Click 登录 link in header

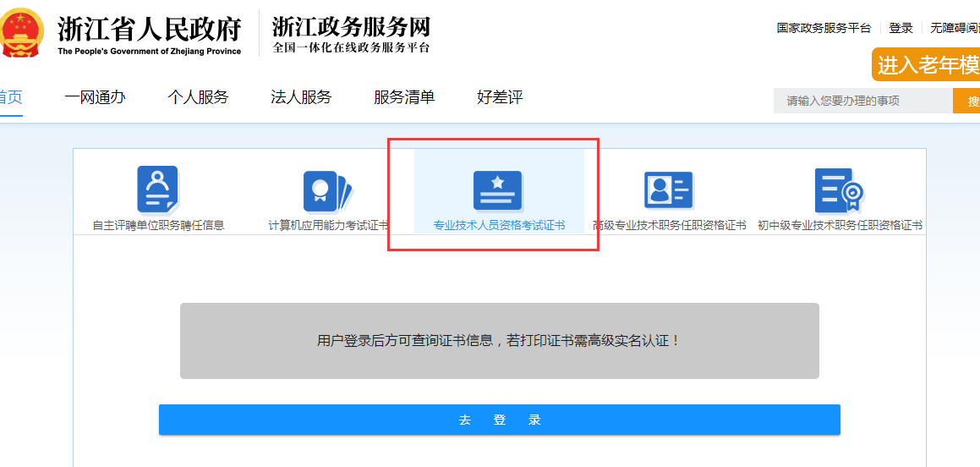click(901, 28)
